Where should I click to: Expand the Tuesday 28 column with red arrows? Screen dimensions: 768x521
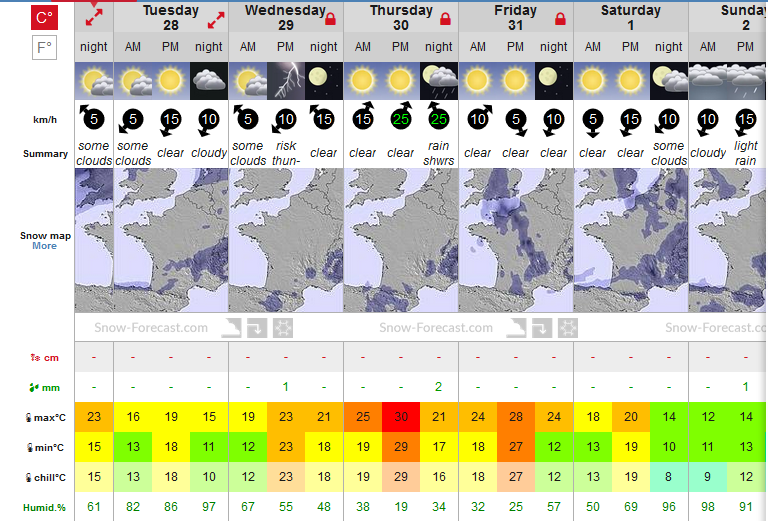[216, 20]
